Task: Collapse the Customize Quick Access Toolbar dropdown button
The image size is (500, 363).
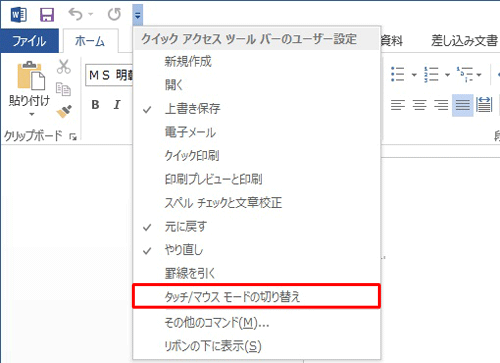Action: (138, 15)
